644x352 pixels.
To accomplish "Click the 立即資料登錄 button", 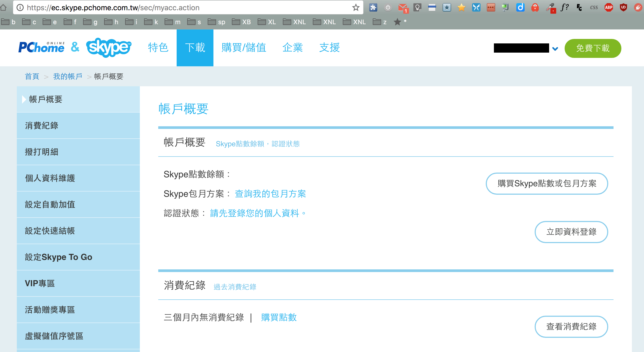I will coord(571,232).
